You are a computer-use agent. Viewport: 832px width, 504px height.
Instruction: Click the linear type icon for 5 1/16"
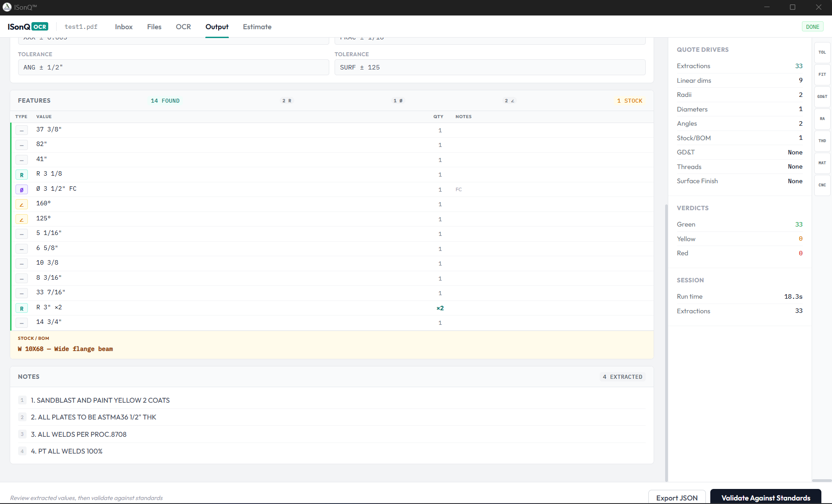[22, 234]
